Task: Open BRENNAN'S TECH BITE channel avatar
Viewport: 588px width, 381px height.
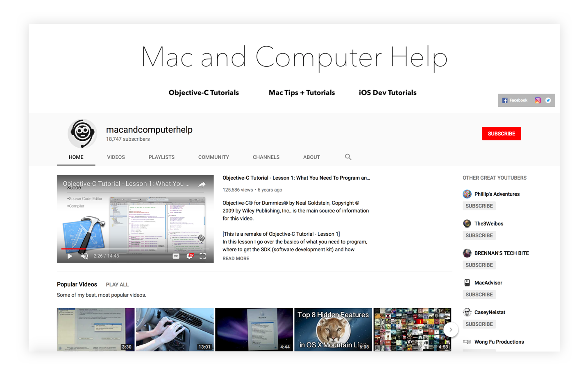Action: click(x=467, y=253)
